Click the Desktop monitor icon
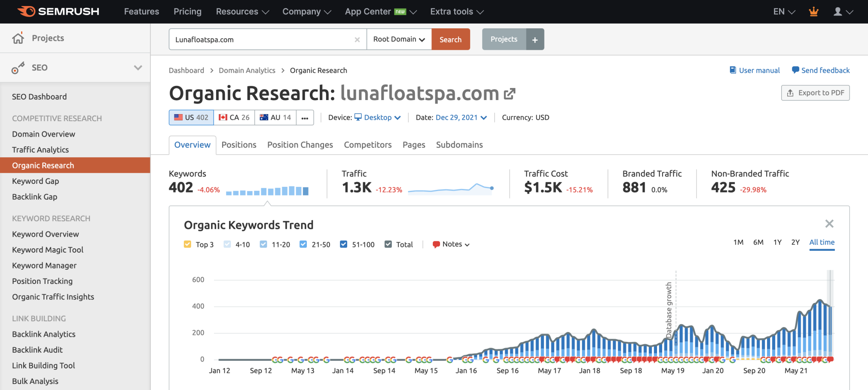The height and width of the screenshot is (390, 868). 358,117
